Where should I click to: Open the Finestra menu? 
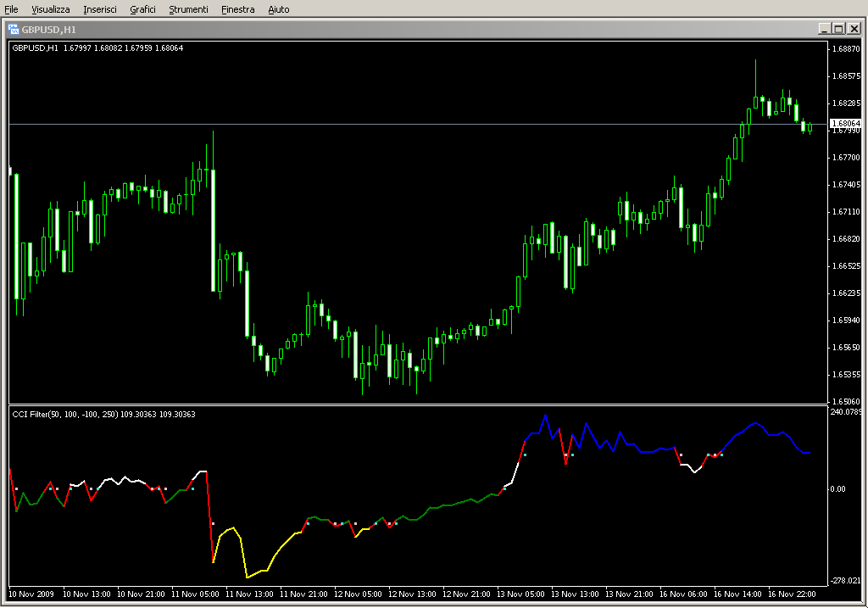pyautogui.click(x=237, y=9)
